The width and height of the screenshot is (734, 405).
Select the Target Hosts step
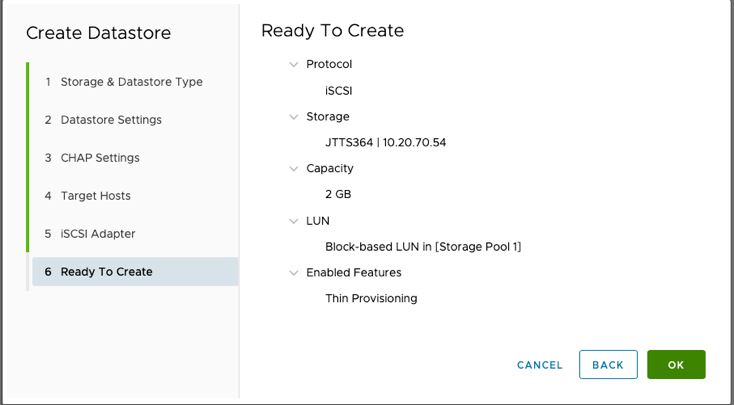pos(95,196)
